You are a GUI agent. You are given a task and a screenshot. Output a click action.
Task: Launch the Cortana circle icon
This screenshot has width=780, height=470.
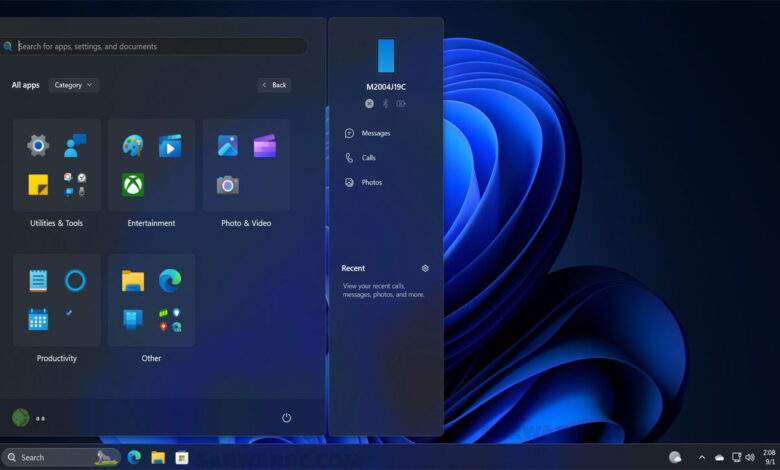pyautogui.click(x=75, y=281)
